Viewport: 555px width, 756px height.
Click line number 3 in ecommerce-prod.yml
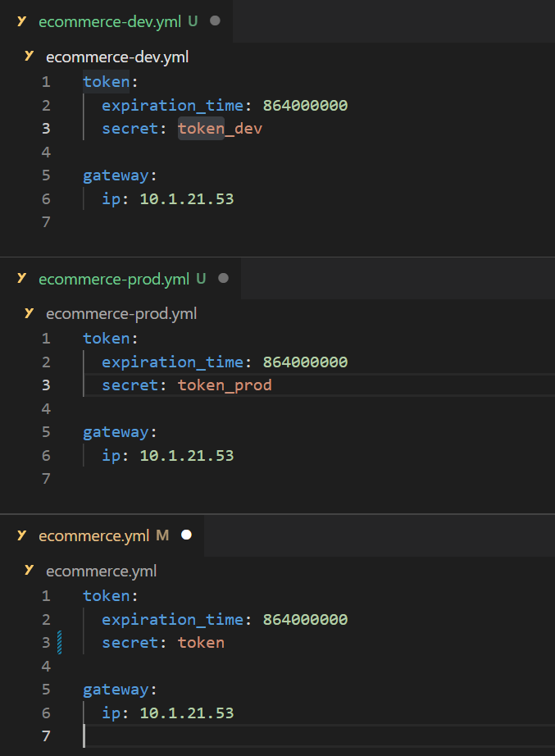click(x=46, y=385)
